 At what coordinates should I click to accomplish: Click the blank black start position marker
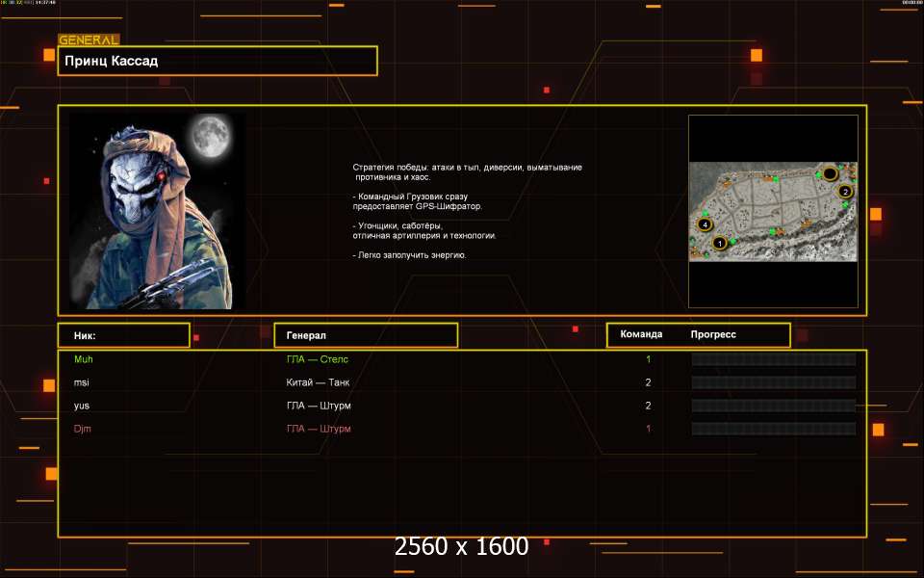pyautogui.click(x=830, y=173)
